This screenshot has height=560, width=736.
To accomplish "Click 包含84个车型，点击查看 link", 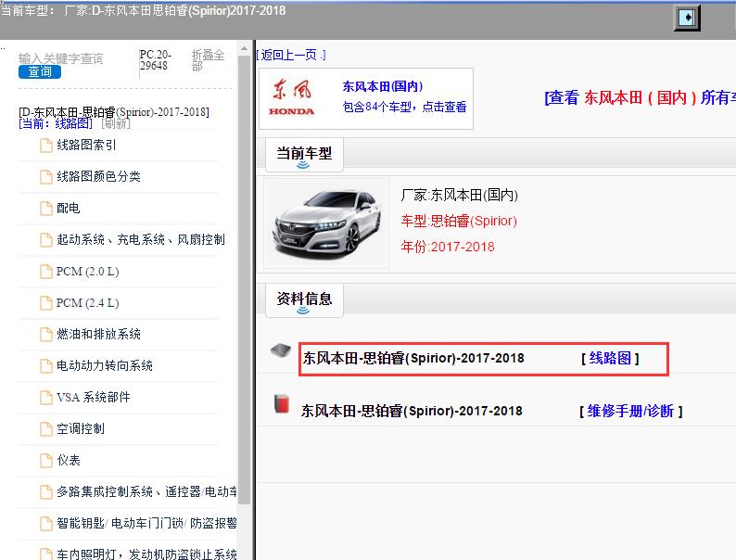I will 404,107.
